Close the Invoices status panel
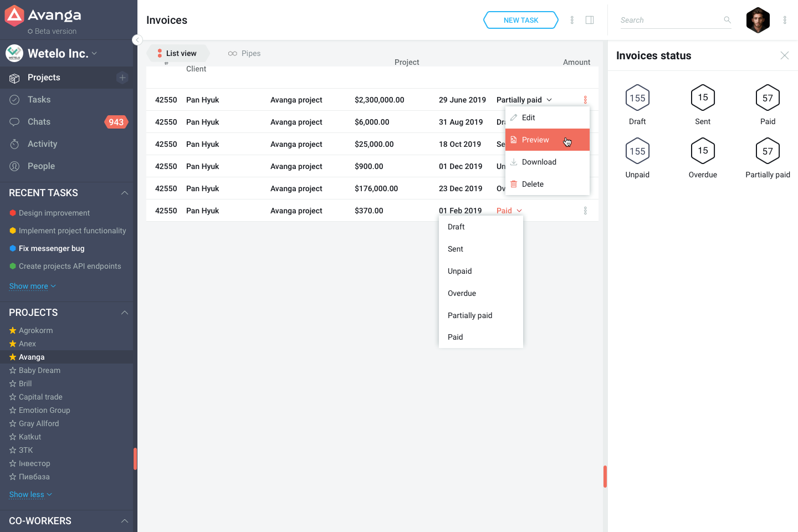The width and height of the screenshot is (798, 532). click(x=785, y=55)
